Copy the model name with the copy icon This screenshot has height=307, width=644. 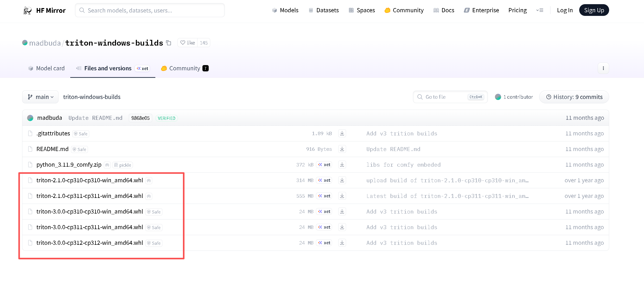click(169, 43)
